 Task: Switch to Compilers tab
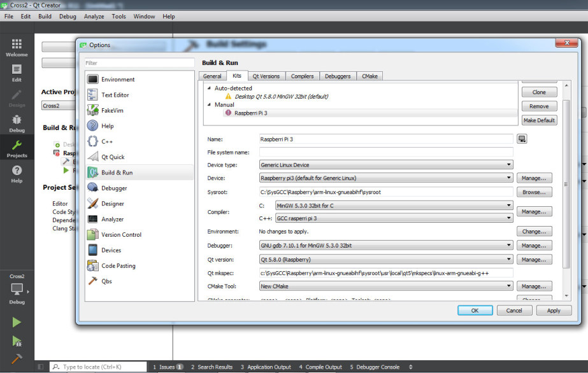(302, 76)
